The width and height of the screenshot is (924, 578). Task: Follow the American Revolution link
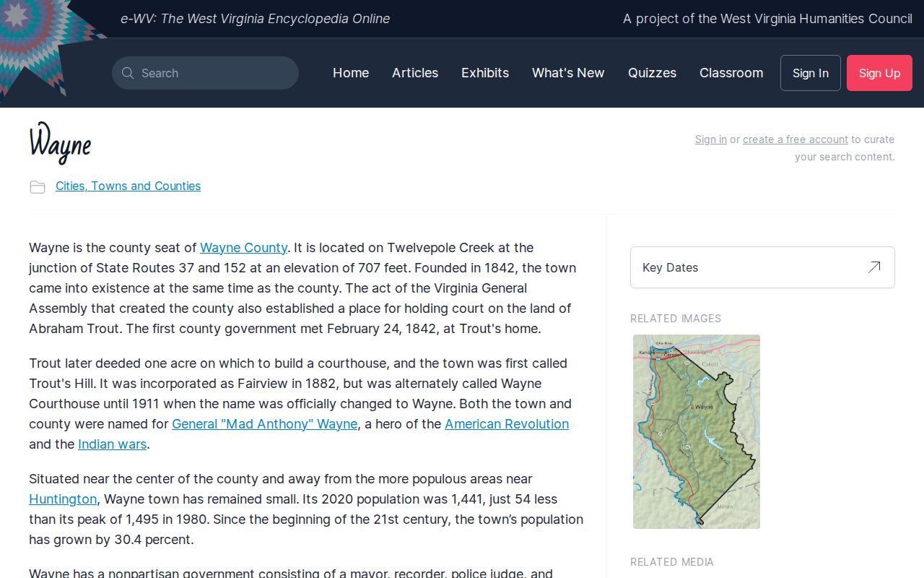[507, 423]
